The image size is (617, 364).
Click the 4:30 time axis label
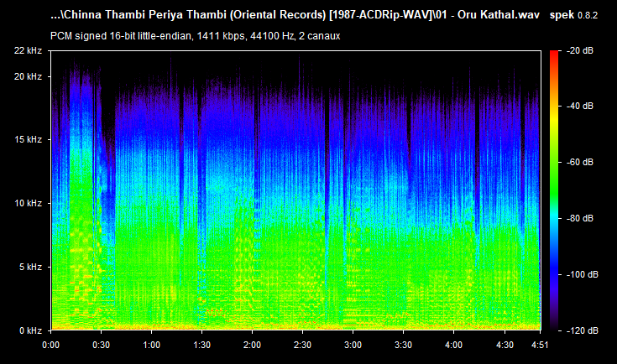(x=505, y=346)
